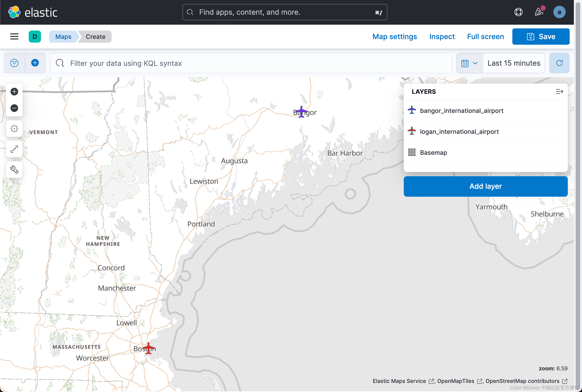Open the date picker calendar dropdown

click(x=470, y=63)
